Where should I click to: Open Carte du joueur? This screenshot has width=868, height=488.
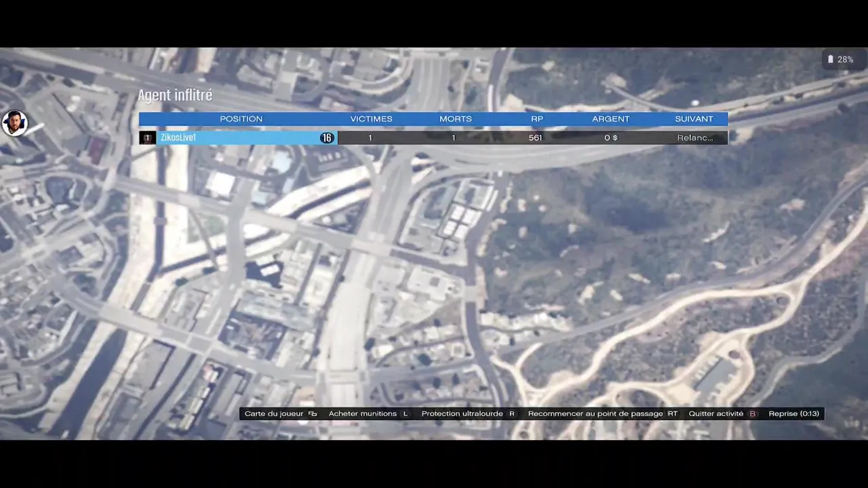click(274, 413)
